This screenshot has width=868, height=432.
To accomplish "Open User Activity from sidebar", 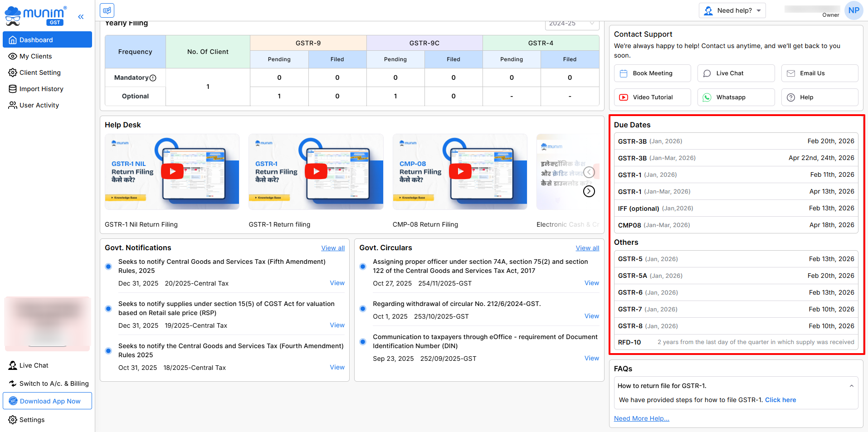I will [39, 105].
